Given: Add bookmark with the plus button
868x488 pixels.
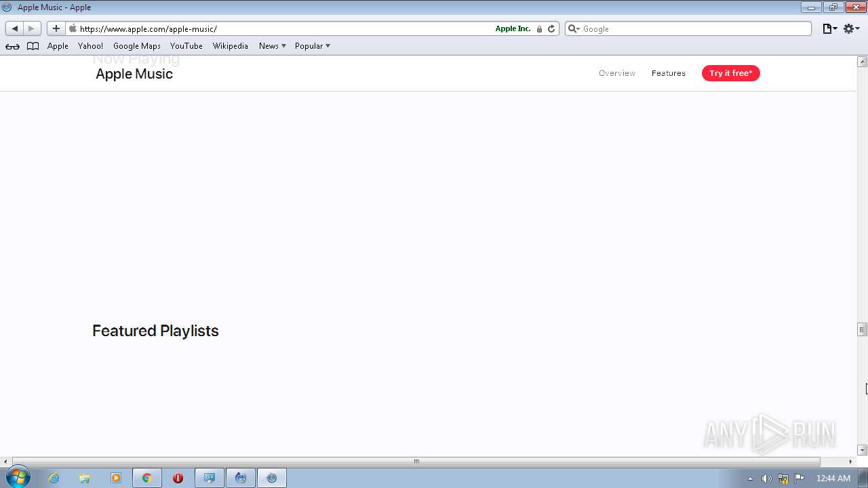Looking at the screenshot, I should point(56,28).
